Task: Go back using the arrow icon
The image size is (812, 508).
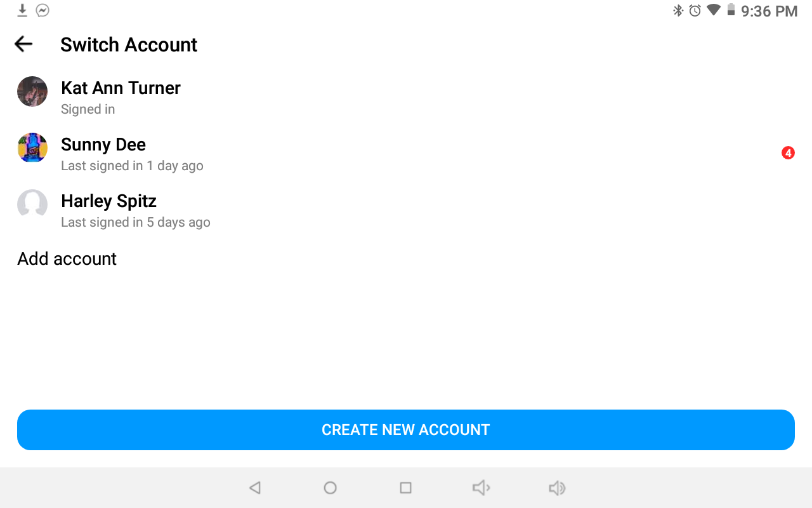Action: [23, 44]
